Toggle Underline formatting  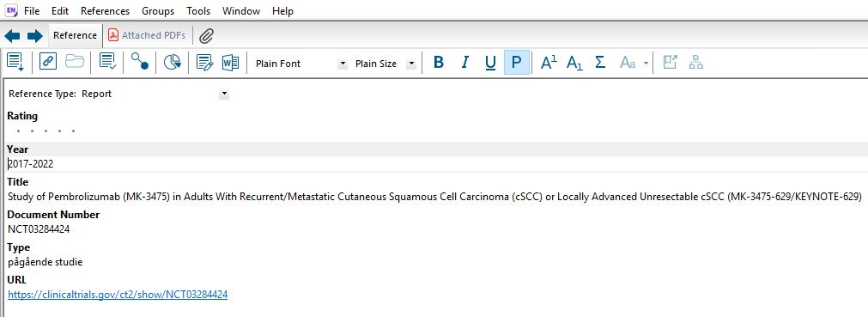(x=490, y=63)
